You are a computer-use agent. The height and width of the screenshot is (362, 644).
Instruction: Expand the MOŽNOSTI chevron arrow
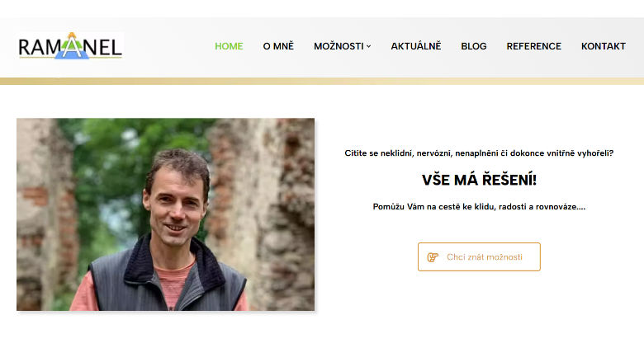coord(369,46)
